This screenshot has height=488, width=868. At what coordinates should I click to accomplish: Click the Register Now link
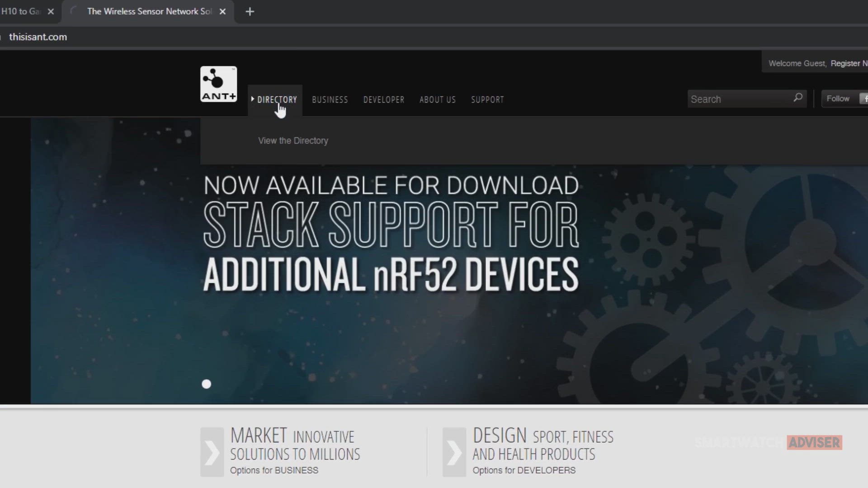849,63
